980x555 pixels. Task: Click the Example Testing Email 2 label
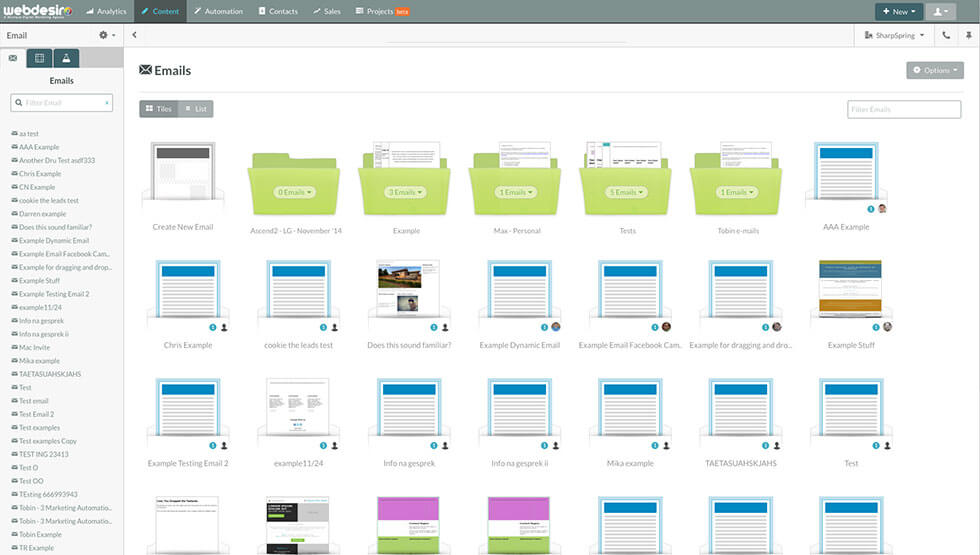[x=188, y=463]
